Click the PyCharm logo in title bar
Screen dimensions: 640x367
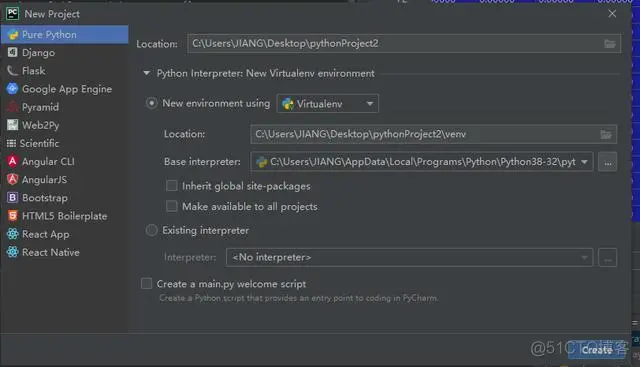click(12, 13)
